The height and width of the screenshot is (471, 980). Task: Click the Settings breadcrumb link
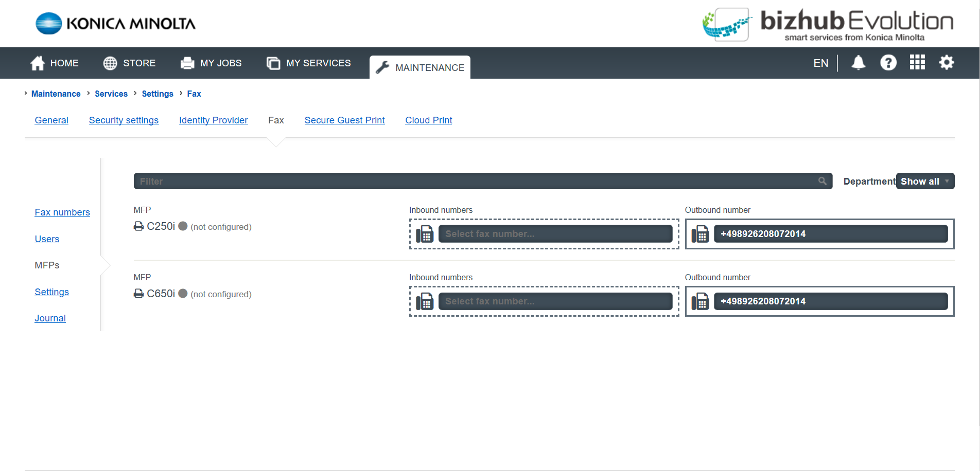157,94
